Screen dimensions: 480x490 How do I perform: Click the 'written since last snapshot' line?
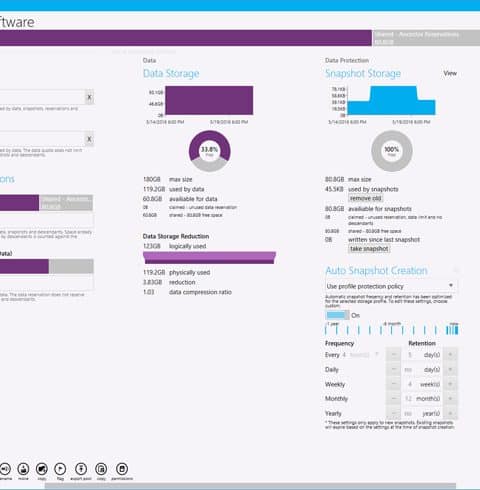372,240
